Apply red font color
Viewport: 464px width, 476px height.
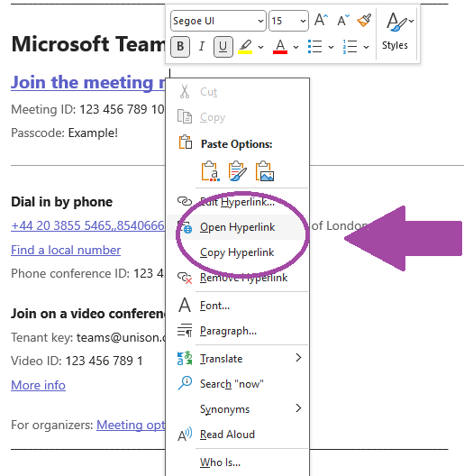280,47
